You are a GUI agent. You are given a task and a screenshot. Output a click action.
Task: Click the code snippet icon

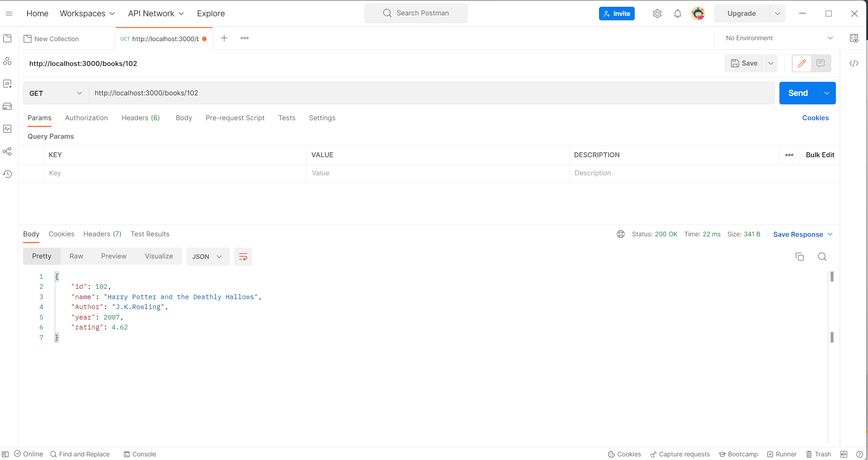coord(854,63)
